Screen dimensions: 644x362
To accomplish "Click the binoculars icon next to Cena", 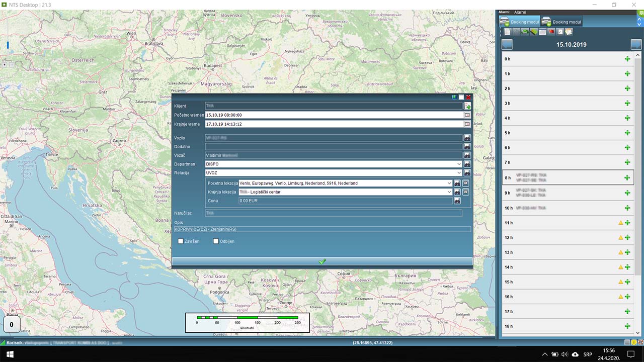I will [x=457, y=201].
